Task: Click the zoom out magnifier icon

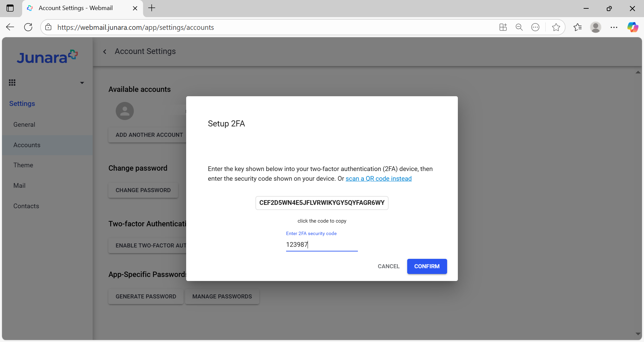Action: [519, 27]
